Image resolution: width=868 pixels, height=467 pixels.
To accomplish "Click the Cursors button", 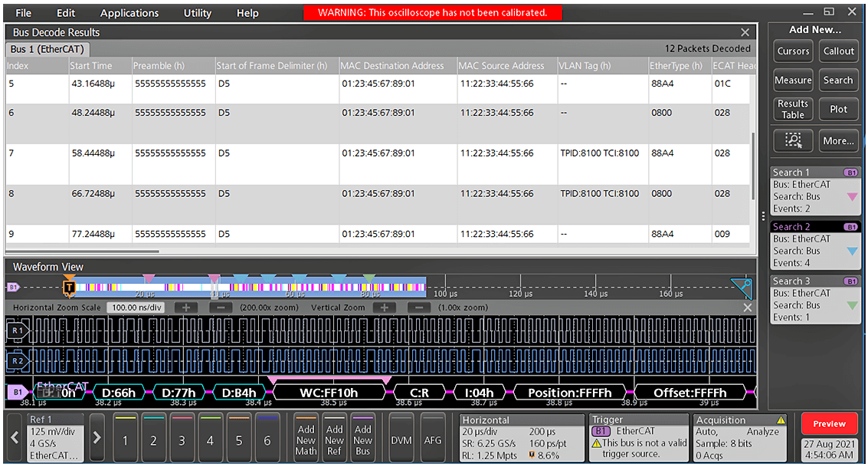I will pyautogui.click(x=793, y=51).
